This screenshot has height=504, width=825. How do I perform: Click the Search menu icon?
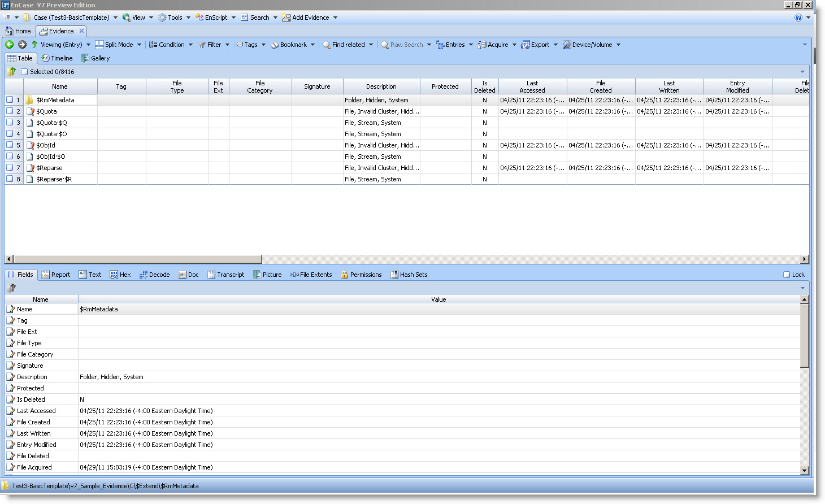(245, 18)
